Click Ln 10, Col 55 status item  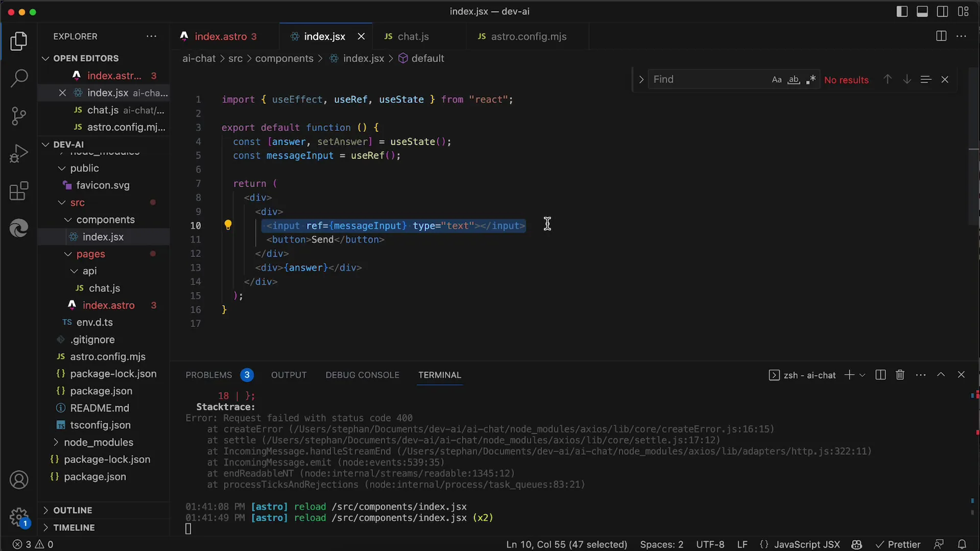(566, 544)
